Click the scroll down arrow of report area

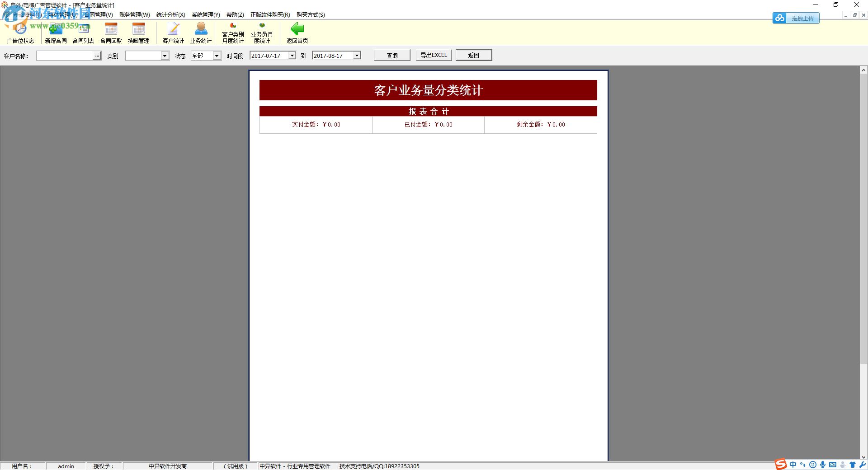pos(863,457)
